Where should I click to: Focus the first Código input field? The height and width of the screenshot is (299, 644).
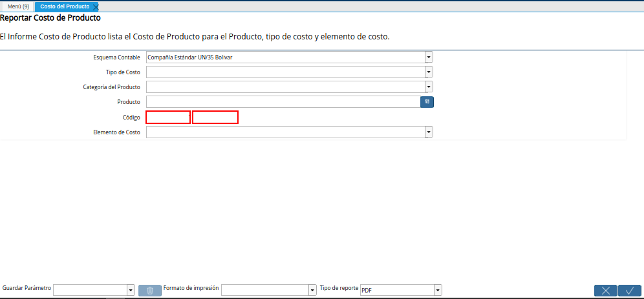pyautogui.click(x=168, y=118)
